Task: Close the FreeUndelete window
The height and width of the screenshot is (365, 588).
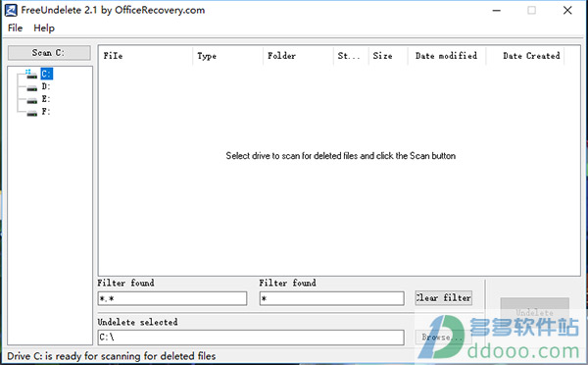Action: click(567, 11)
